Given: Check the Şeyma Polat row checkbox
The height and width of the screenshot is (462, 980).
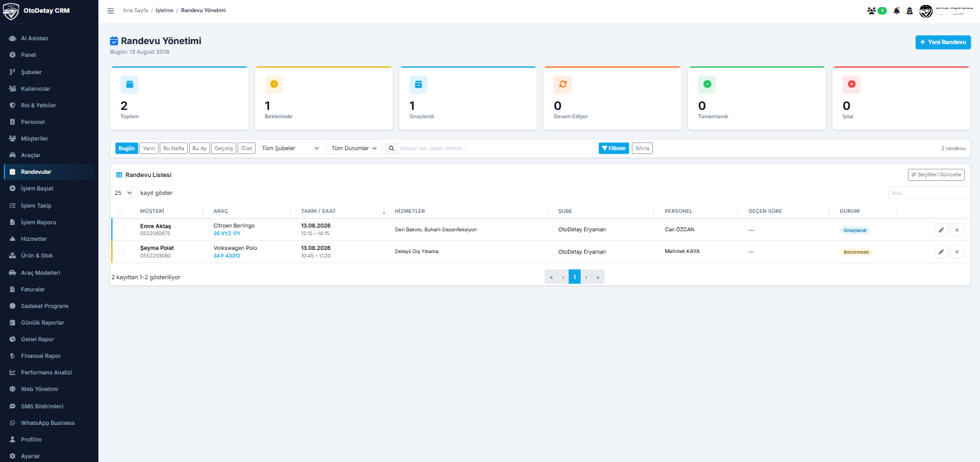Looking at the screenshot, I should click(121, 252).
